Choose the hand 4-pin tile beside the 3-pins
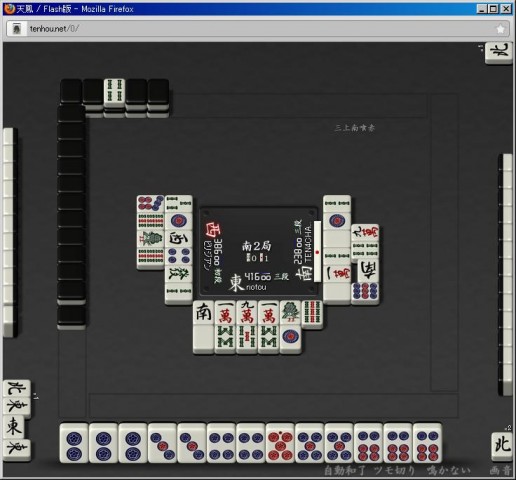 pos(221,443)
